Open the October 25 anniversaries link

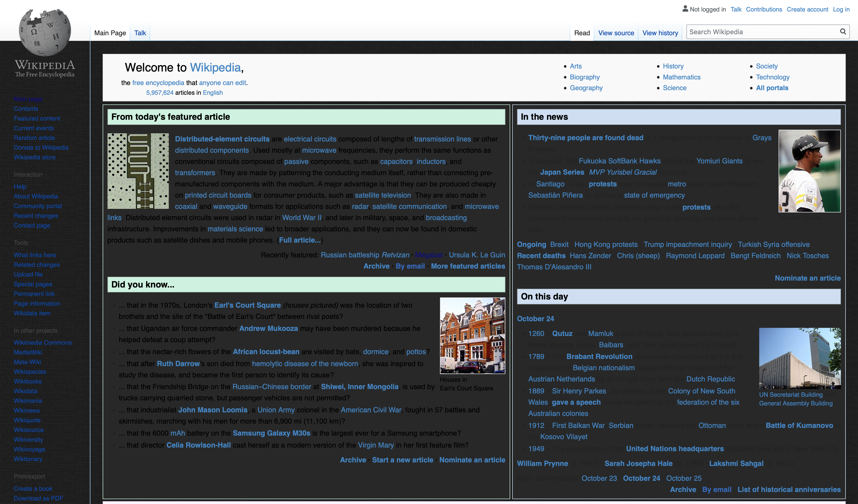684,478
